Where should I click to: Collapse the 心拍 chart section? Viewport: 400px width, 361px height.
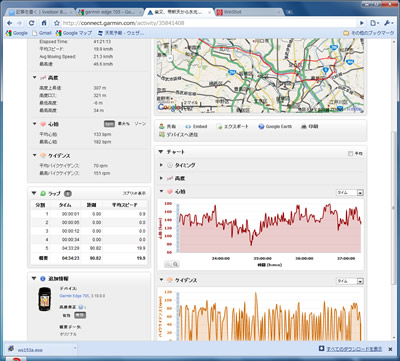pos(161,192)
